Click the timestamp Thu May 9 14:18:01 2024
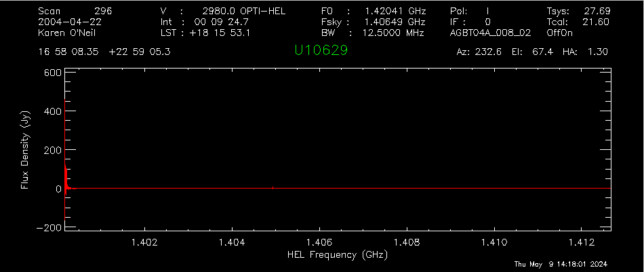The width and height of the screenshot is (644, 272). coord(561,264)
